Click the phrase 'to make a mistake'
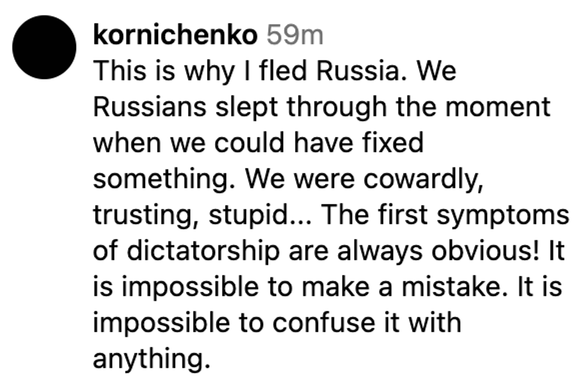The height and width of the screenshot is (392, 586). point(381,287)
